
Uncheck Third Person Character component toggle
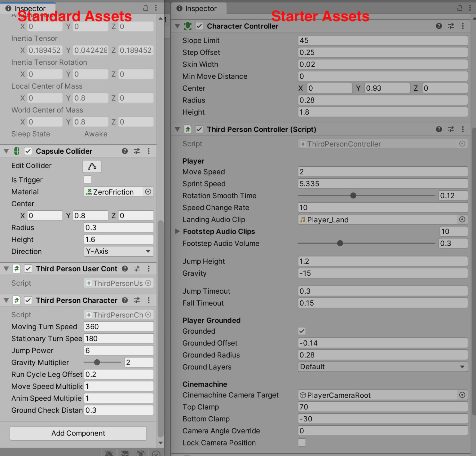coord(28,300)
